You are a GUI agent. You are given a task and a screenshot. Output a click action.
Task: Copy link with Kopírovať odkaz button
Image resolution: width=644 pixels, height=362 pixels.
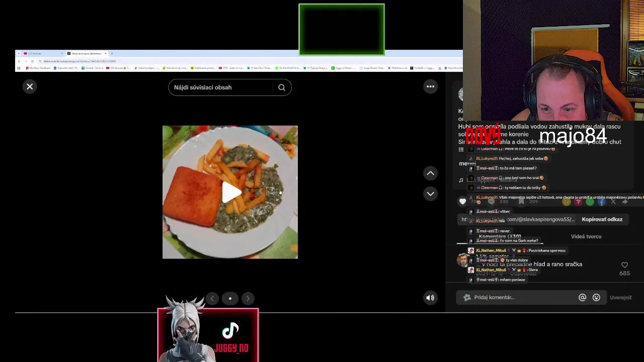[602, 219]
